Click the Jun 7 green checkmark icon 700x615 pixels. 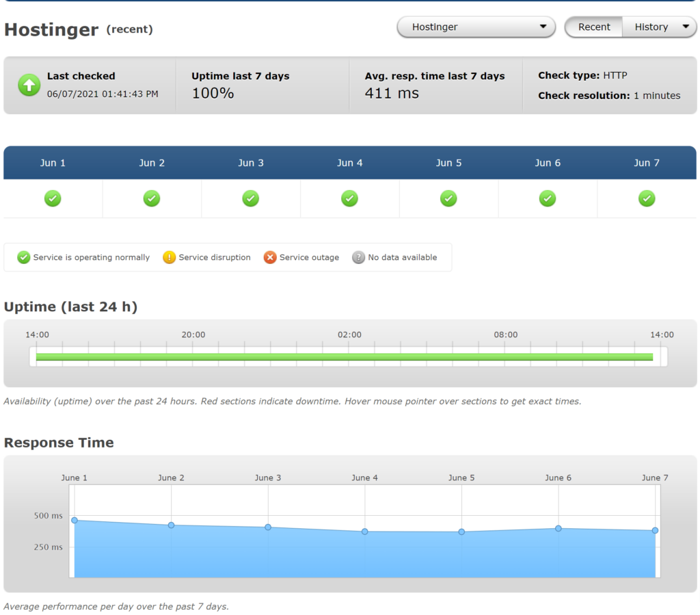[x=647, y=198]
